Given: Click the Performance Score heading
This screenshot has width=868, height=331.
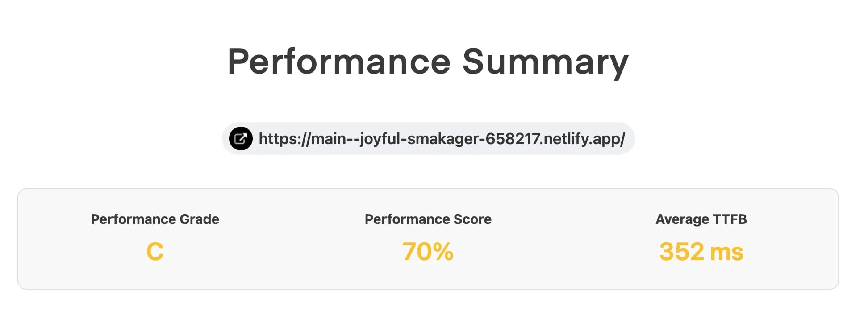Looking at the screenshot, I should pyautogui.click(x=427, y=219).
